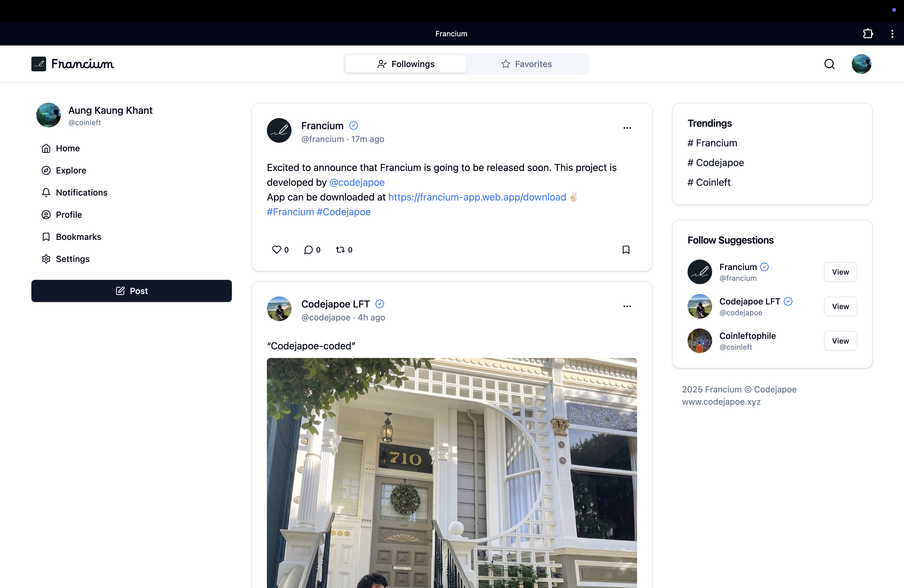Select the Followings tab
The image size is (904, 588).
(406, 64)
